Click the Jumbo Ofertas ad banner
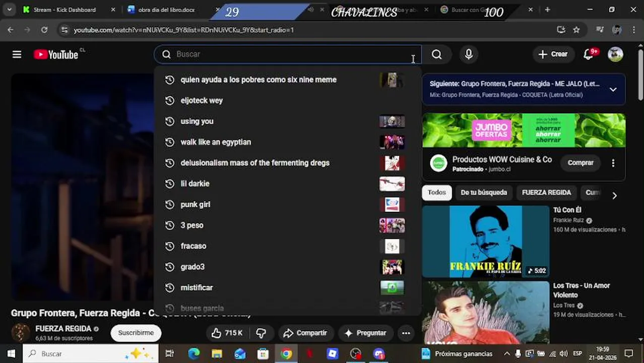Screen dimensions: 644x363 coord(524,131)
